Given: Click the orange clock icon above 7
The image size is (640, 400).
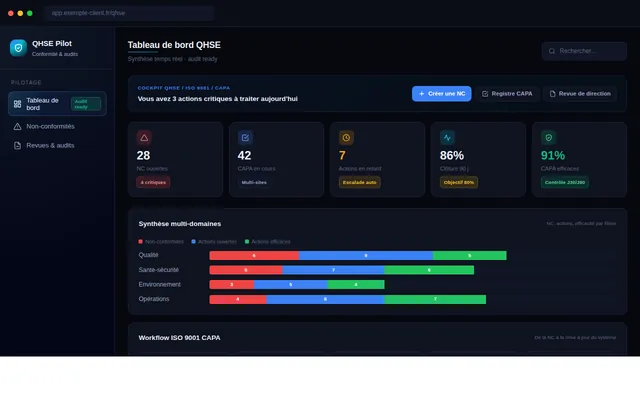Looking at the screenshot, I should (x=346, y=138).
